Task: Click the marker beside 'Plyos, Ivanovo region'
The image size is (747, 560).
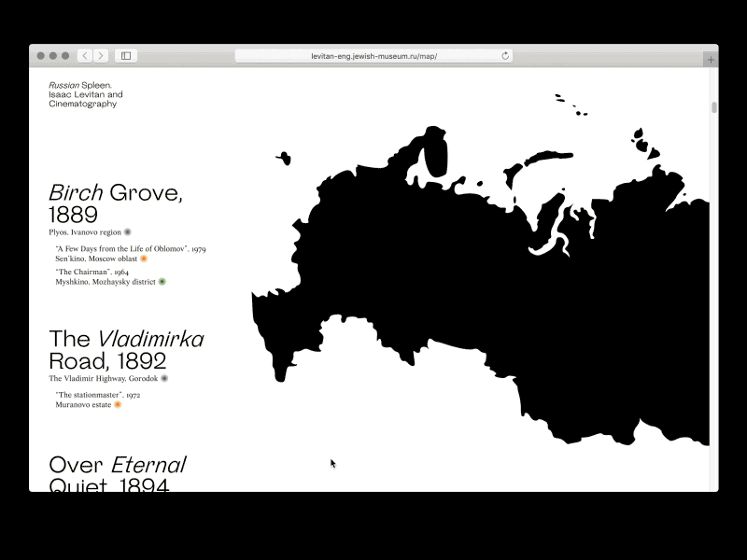Action: [x=127, y=231]
